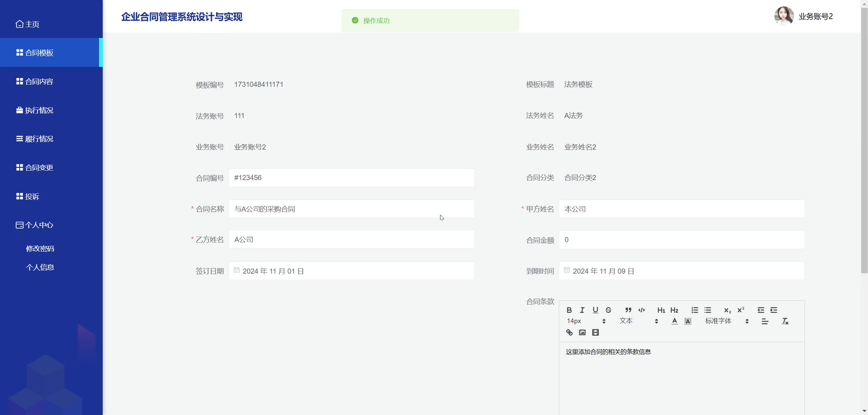Screen dimensions: 868x415
Task: Insert a code block via toolbar
Action: click(x=642, y=310)
